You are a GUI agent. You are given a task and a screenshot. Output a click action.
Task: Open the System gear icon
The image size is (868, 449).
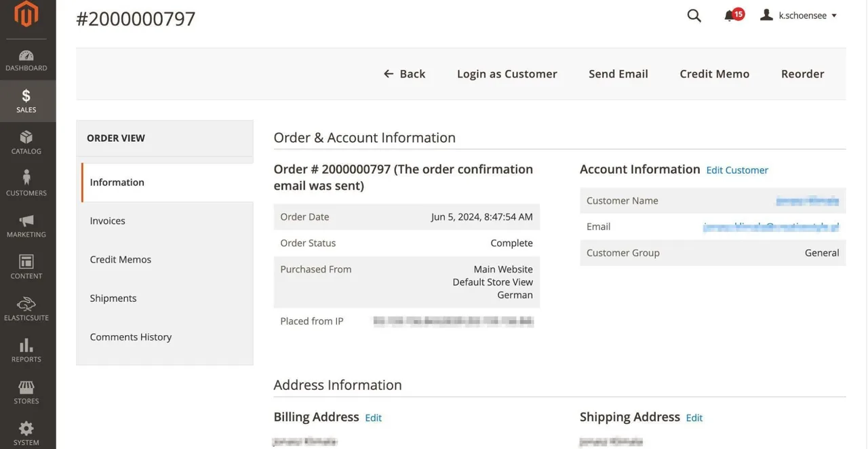[26, 429]
